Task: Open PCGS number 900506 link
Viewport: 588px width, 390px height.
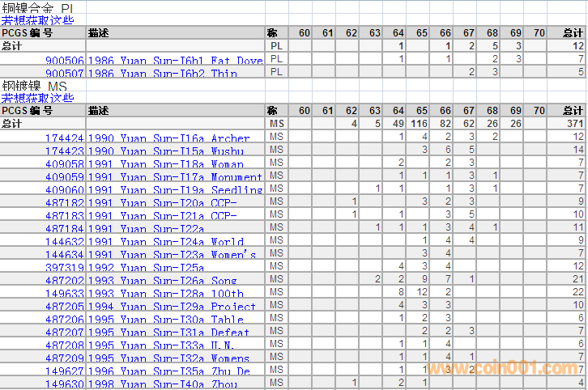Action: 64,61
